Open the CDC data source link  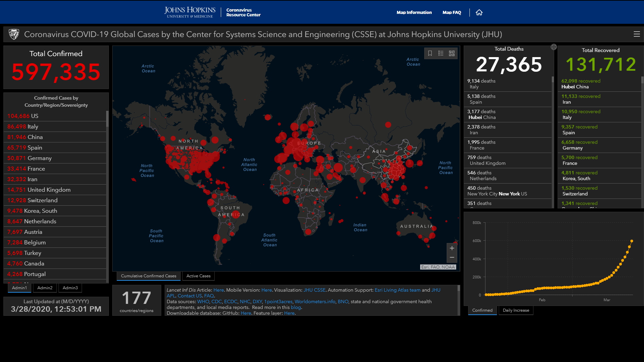216,301
